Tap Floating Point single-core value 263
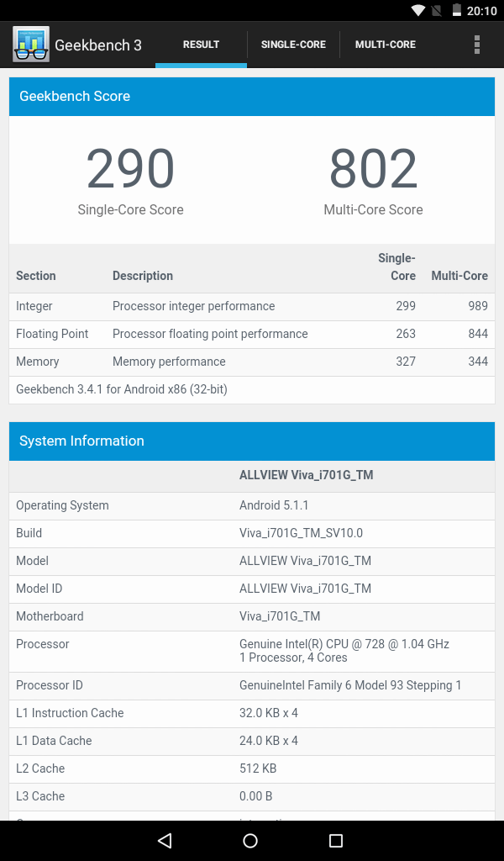The image size is (504, 861). pos(406,333)
